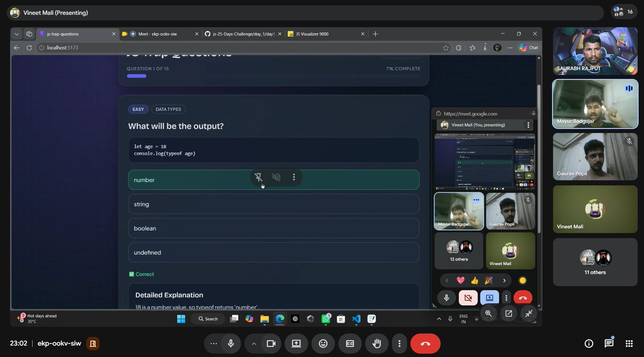
Task: Send the heart reaction in popup
Action: tap(460, 280)
